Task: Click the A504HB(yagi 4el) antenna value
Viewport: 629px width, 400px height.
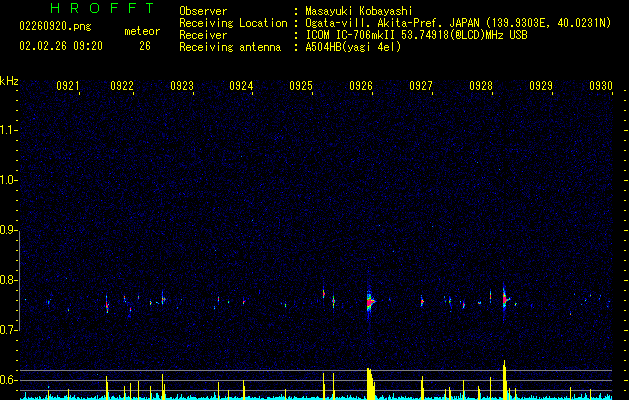Action: click(x=353, y=47)
